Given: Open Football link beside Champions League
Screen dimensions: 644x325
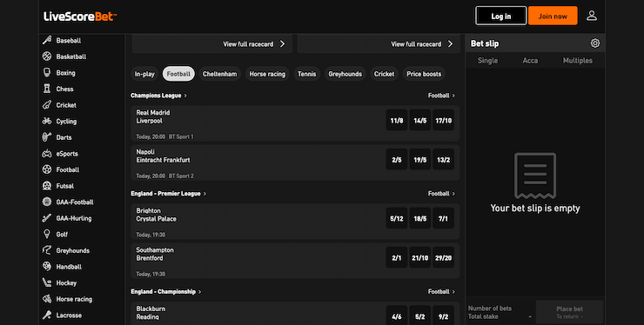Looking at the screenshot, I should (441, 96).
